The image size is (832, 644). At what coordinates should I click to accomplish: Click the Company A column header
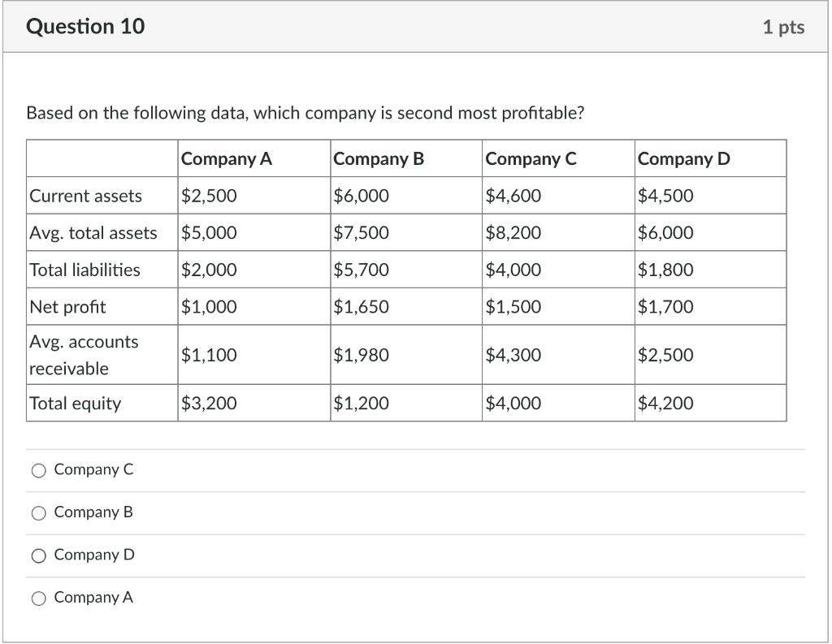click(x=225, y=158)
